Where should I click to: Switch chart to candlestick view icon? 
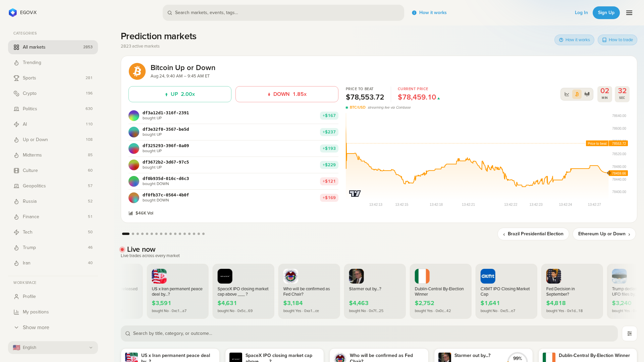(587, 94)
